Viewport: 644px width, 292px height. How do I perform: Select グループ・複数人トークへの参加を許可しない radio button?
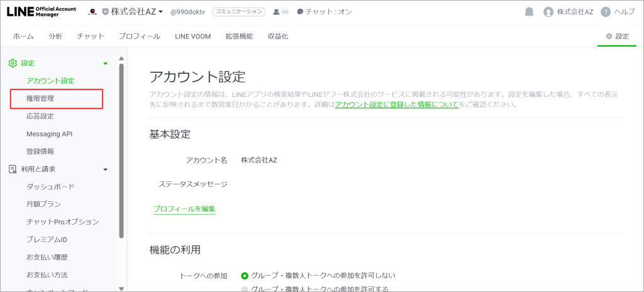(245, 276)
